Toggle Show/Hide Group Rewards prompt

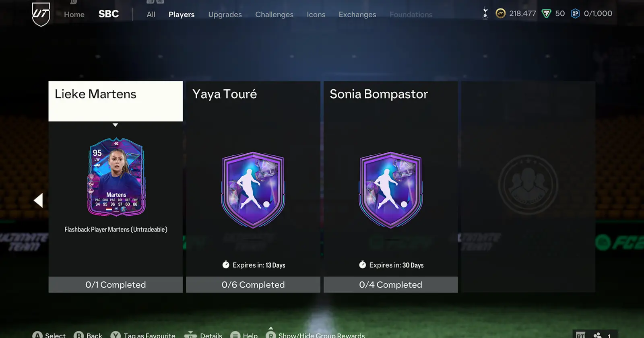[x=316, y=335]
